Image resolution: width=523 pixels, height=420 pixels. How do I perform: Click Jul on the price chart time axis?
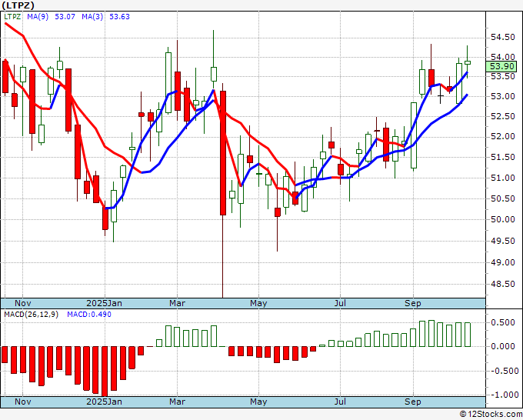340,303
